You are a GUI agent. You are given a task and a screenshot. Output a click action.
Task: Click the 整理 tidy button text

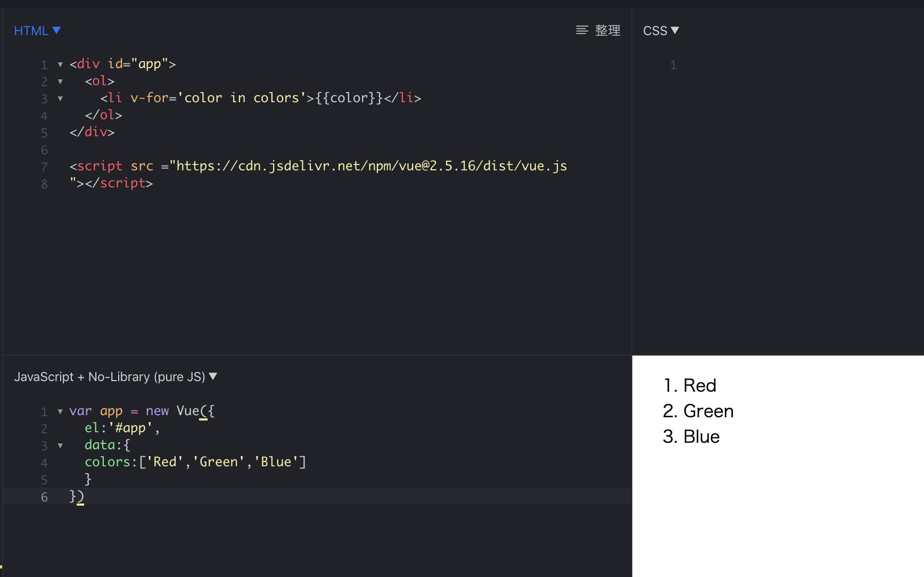(x=607, y=30)
